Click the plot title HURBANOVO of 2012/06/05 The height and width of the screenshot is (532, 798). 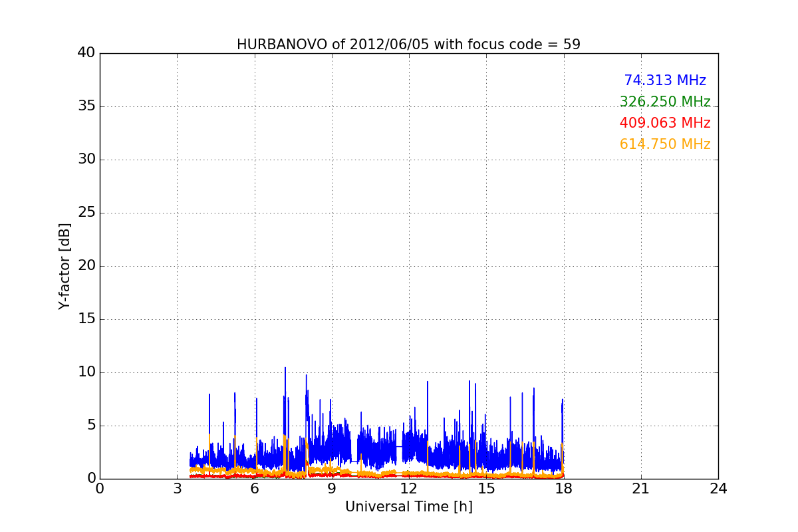pyautogui.click(x=408, y=45)
